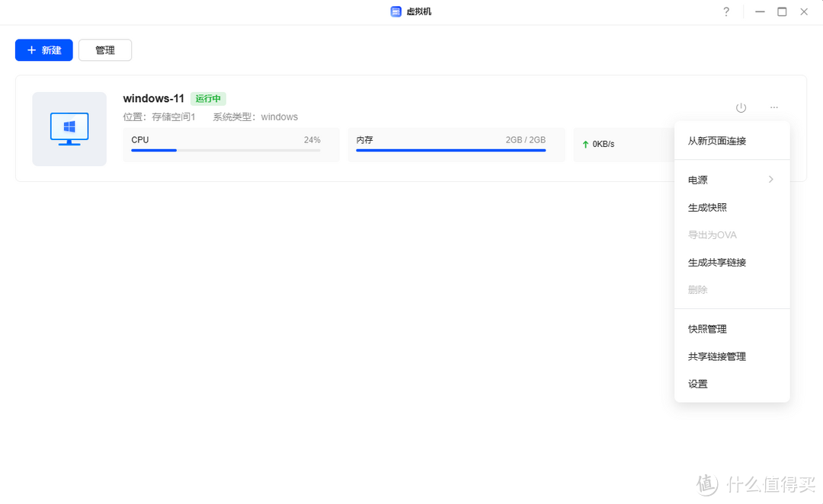This screenshot has height=504, width=823.
Task: Click the three-dot more options icon
Action: click(774, 108)
